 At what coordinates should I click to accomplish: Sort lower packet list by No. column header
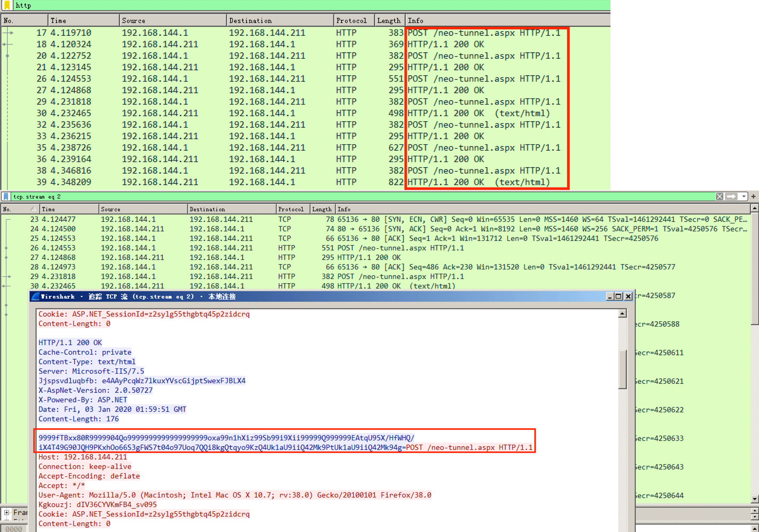tap(20, 209)
